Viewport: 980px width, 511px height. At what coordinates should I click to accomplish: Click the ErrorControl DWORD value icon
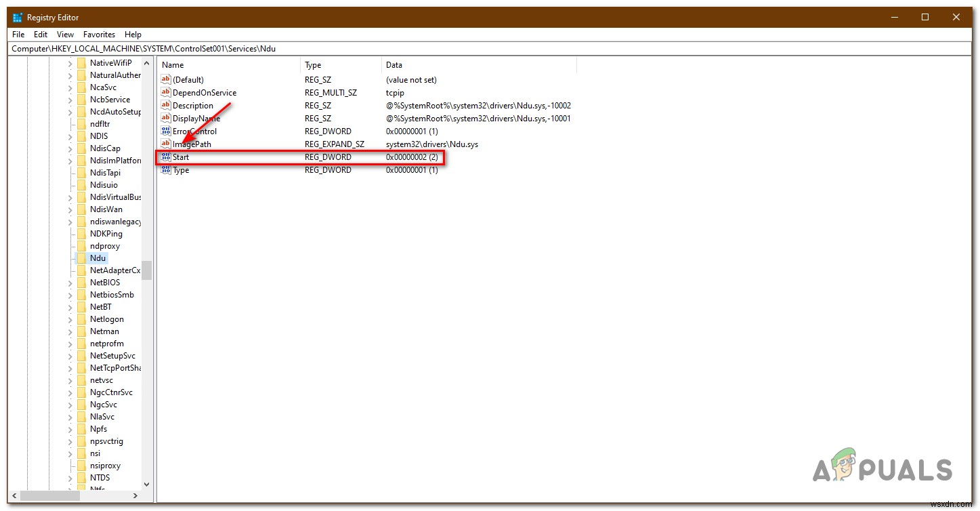point(166,131)
